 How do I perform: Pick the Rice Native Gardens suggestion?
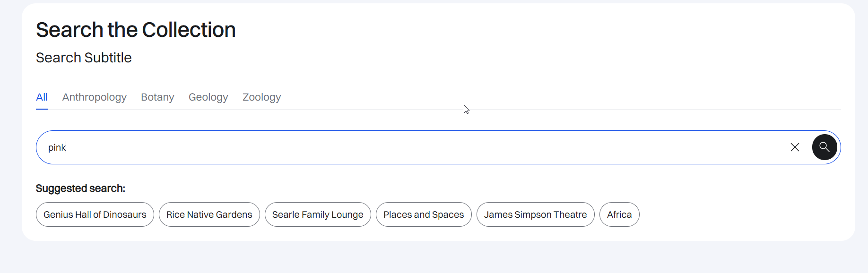tap(209, 214)
